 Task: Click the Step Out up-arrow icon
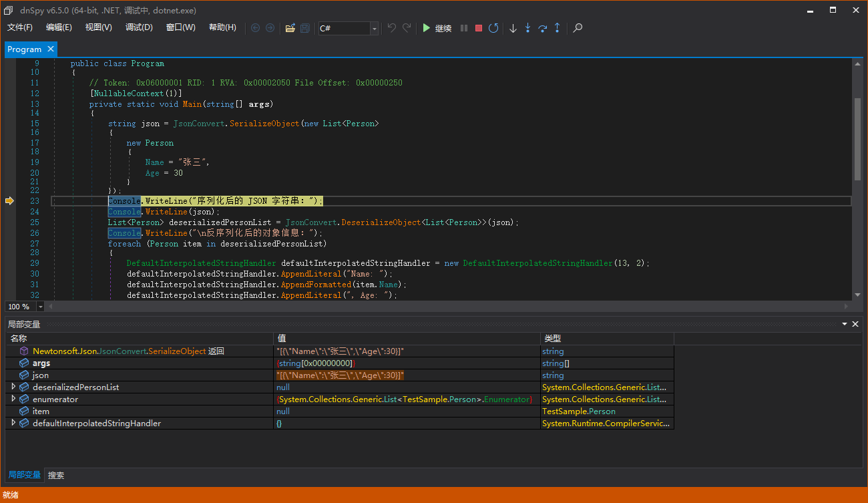point(557,28)
